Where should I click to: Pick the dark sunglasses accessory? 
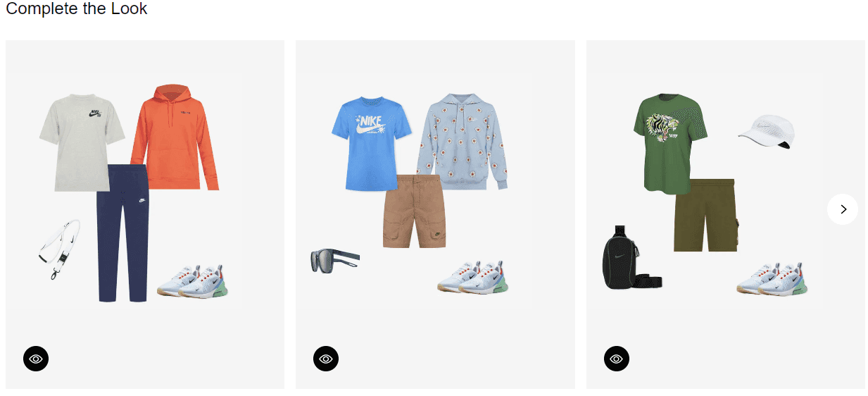[334, 260]
